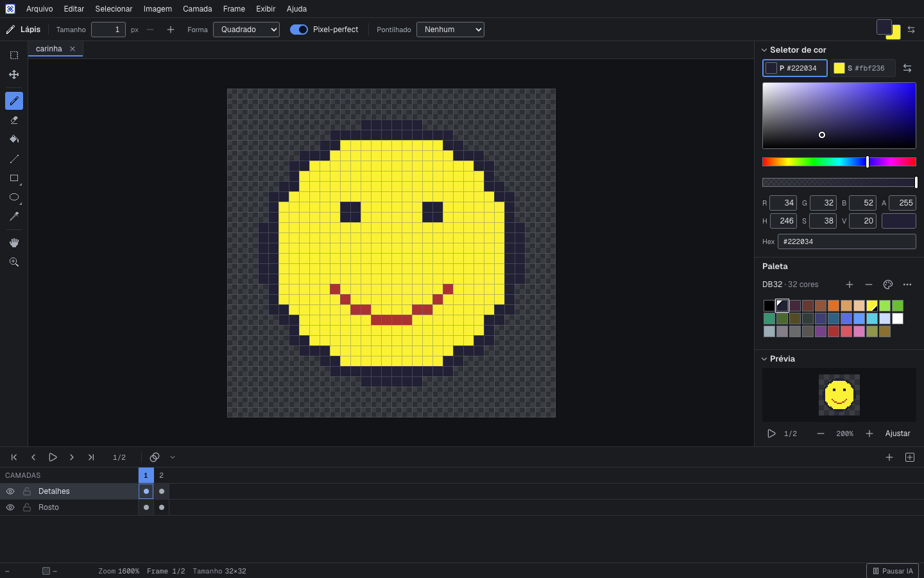Screen dimensions: 924x578
Task: Click the Hex color input field
Action: click(847, 241)
